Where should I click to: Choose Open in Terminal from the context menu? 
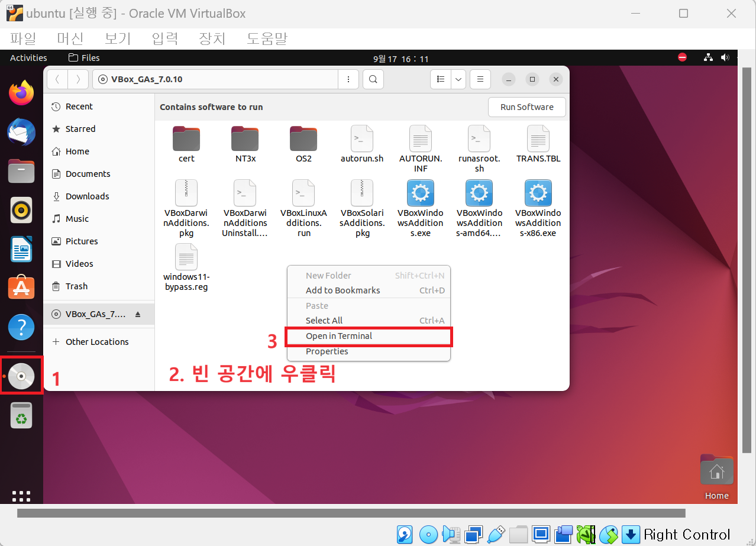369,336
